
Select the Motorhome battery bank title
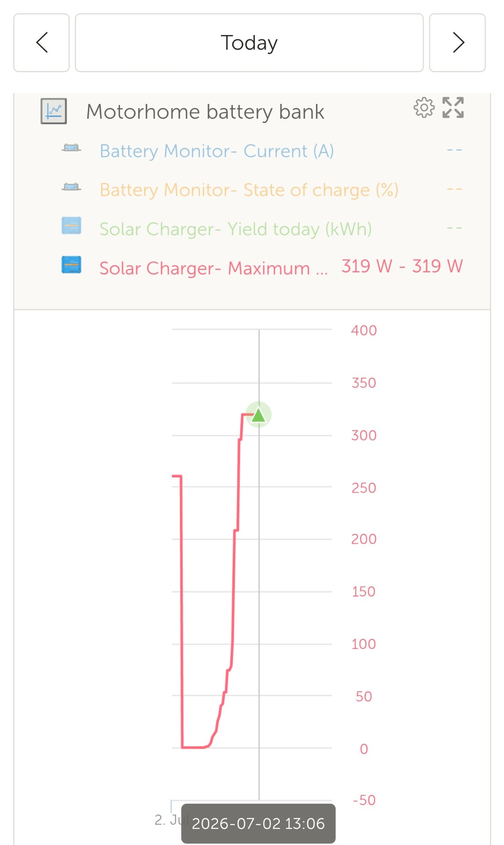pyautogui.click(x=205, y=112)
